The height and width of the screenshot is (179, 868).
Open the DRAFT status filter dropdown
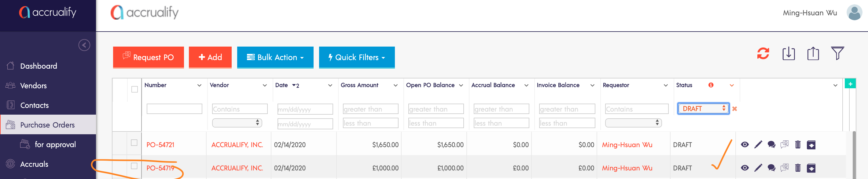click(x=703, y=109)
